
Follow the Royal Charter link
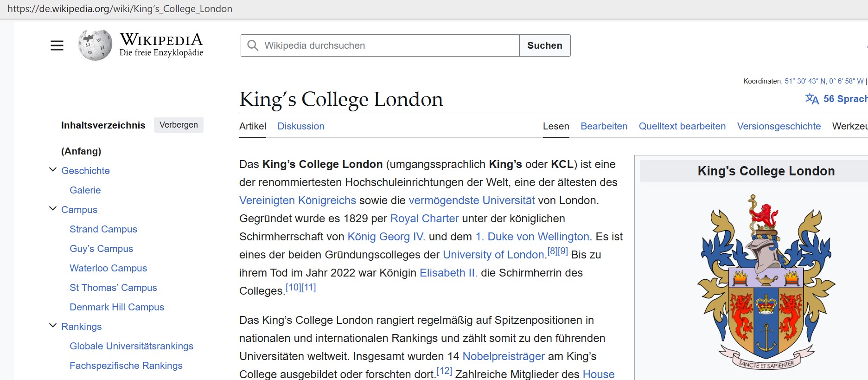[424, 219]
